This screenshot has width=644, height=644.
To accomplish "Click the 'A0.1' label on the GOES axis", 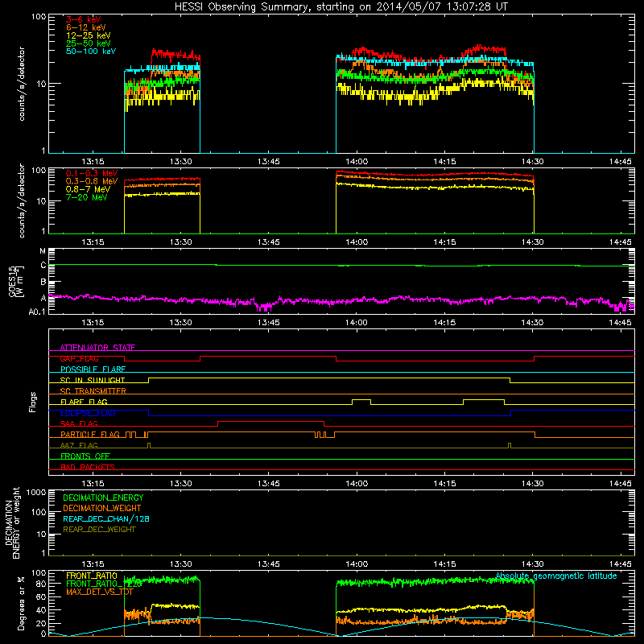I will (37, 312).
